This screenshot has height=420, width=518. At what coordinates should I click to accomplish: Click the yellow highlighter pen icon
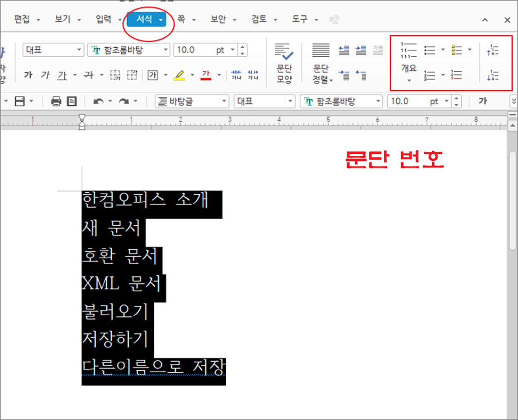pyautogui.click(x=179, y=75)
